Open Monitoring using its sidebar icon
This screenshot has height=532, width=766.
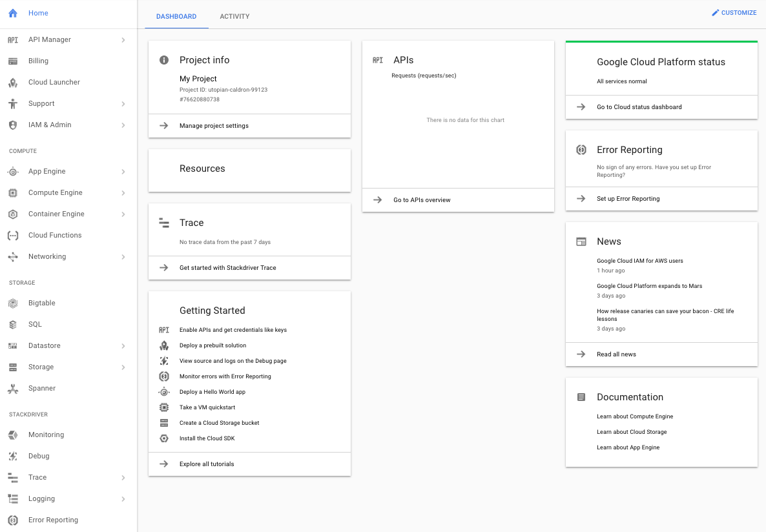(x=13, y=435)
